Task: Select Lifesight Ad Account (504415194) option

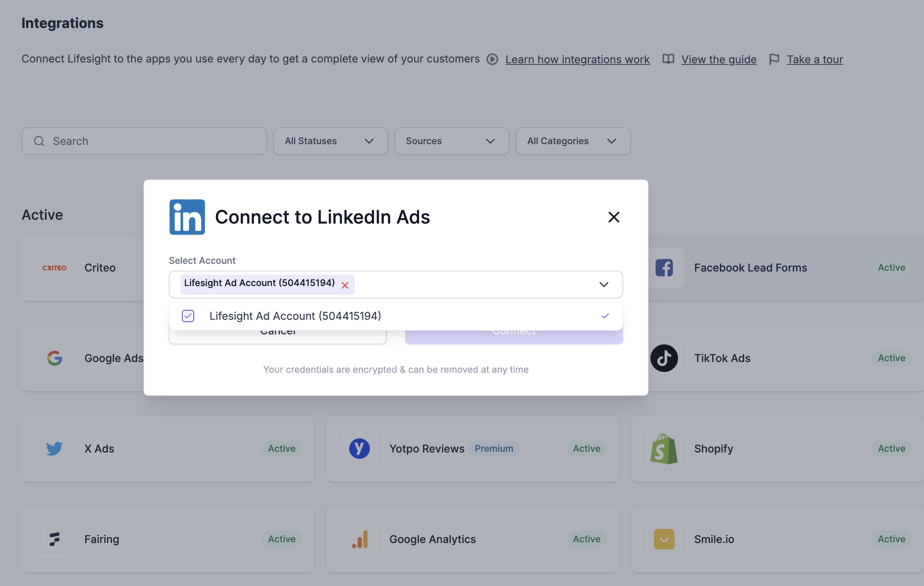Action: (295, 316)
